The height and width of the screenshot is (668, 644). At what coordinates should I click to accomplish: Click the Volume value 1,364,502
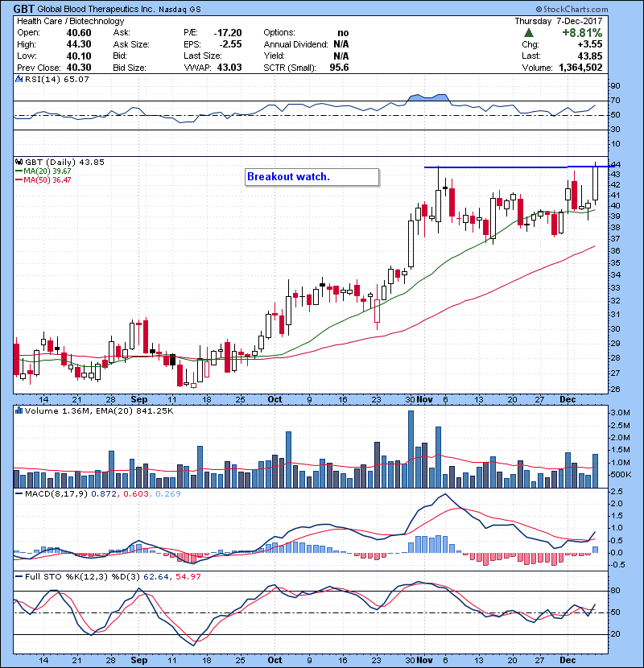click(580, 68)
